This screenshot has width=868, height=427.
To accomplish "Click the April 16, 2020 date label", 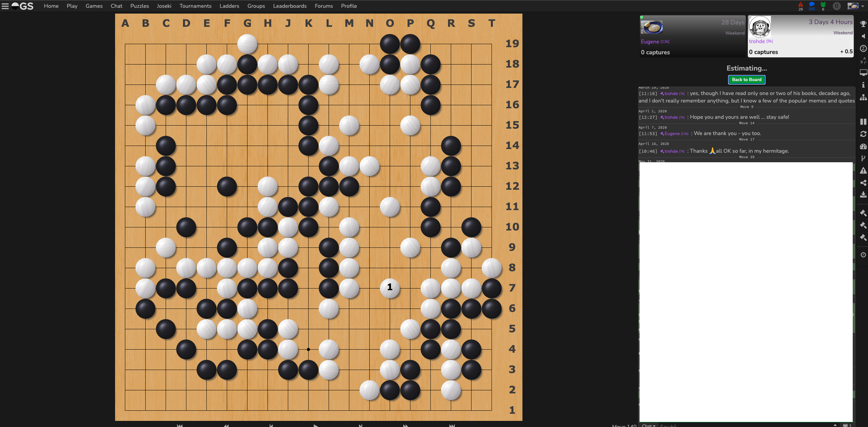I will point(653,144).
